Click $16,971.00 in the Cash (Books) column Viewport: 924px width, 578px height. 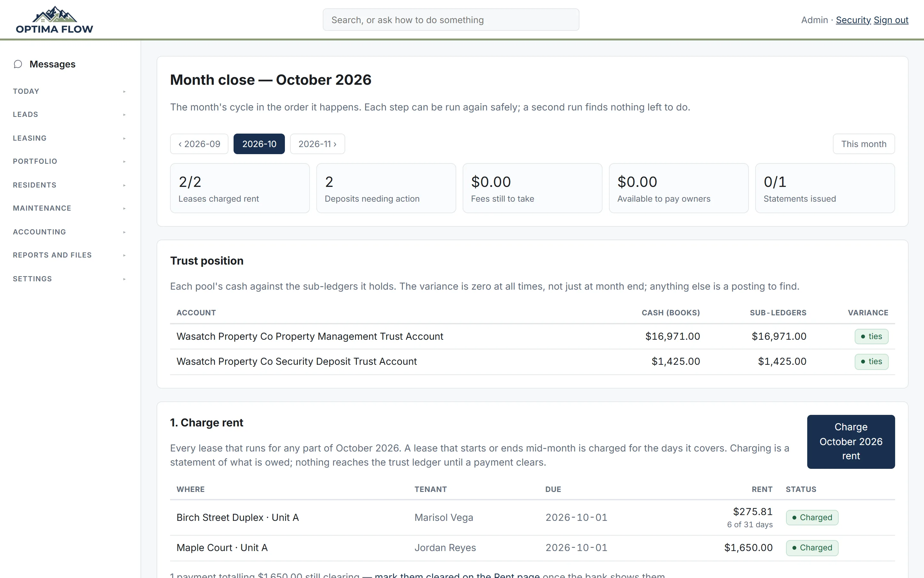click(672, 337)
